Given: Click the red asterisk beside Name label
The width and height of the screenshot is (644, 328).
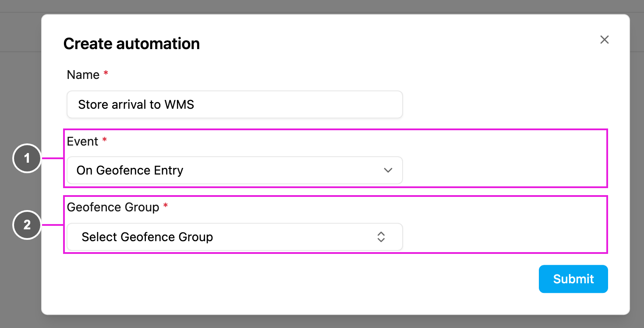Looking at the screenshot, I should [x=106, y=73].
